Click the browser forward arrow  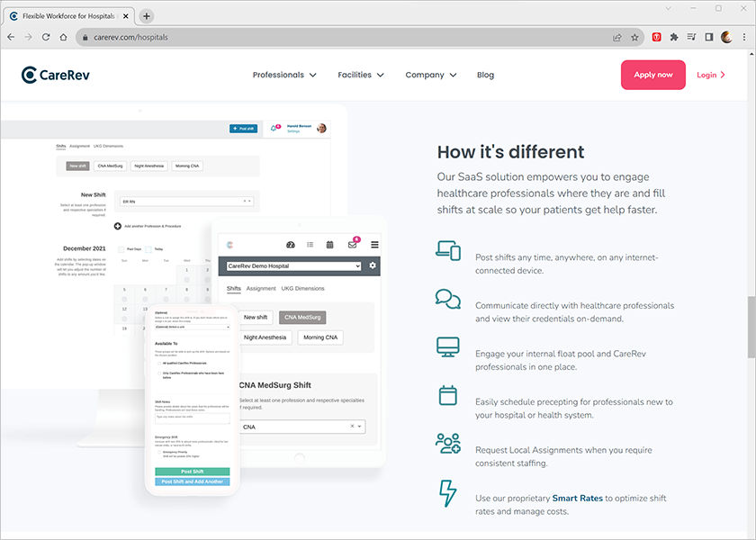pos(28,37)
